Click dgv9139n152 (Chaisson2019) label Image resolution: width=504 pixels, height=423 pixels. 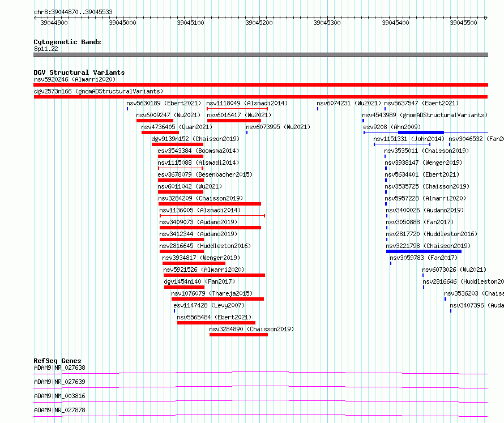[195, 139]
